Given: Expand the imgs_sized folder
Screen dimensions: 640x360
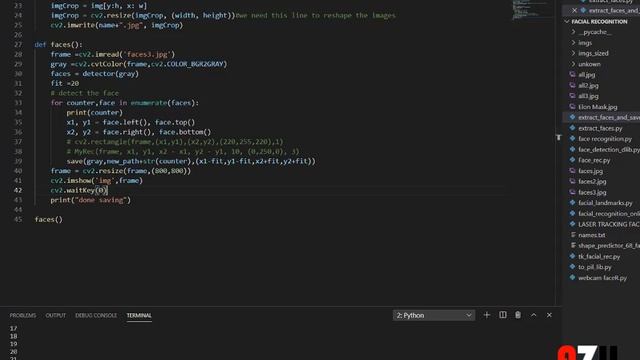Looking at the screenshot, I should tap(573, 53).
